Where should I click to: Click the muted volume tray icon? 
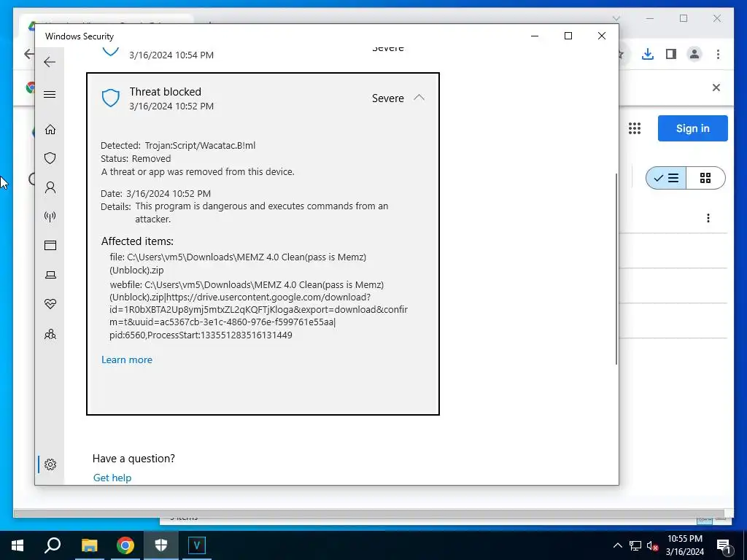pos(653,545)
